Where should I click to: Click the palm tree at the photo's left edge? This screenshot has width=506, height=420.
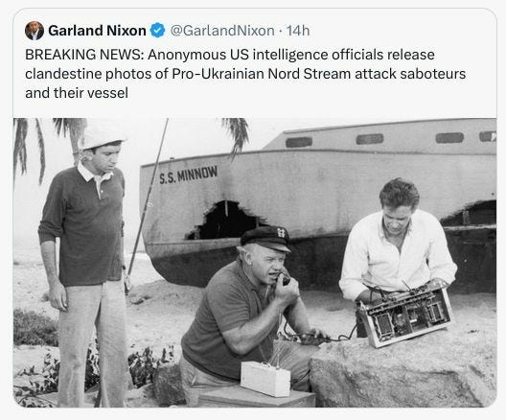click(29, 151)
